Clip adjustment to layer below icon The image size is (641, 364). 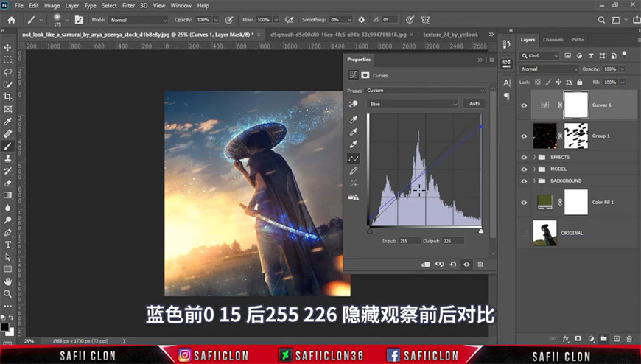point(425,265)
